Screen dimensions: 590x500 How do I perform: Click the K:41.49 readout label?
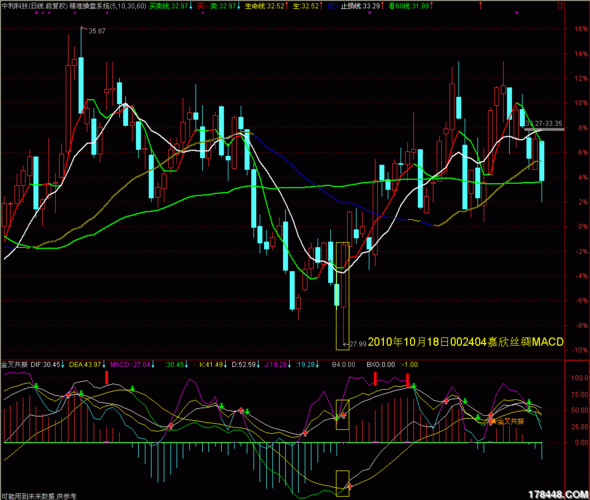pyautogui.click(x=212, y=365)
